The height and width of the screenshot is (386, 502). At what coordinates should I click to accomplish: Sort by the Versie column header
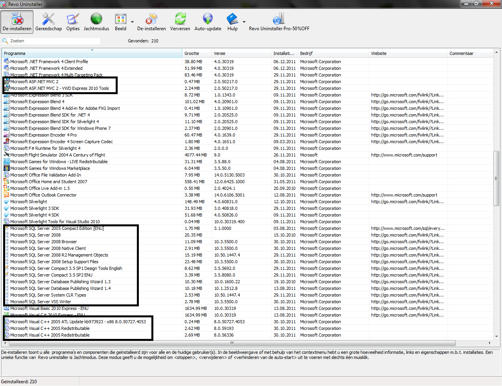pos(242,53)
